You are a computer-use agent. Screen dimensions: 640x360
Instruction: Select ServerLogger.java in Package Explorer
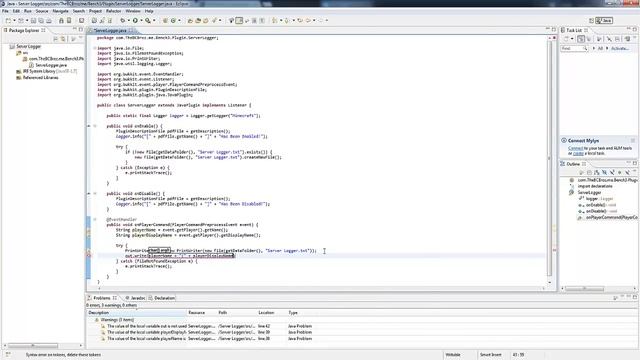(x=47, y=65)
